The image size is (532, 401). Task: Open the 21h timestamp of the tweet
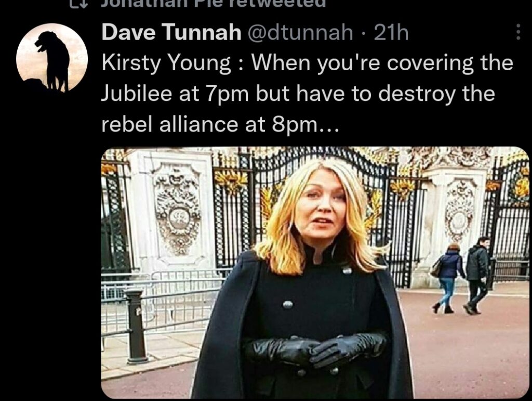coord(391,33)
